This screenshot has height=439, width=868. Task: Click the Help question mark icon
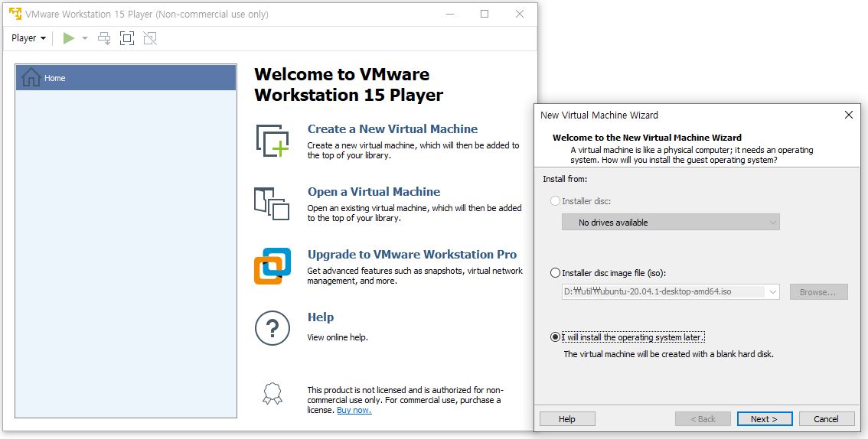click(x=272, y=328)
